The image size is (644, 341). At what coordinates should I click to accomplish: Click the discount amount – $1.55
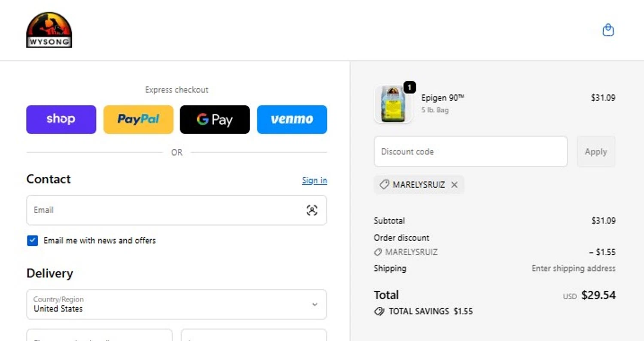[x=602, y=252]
